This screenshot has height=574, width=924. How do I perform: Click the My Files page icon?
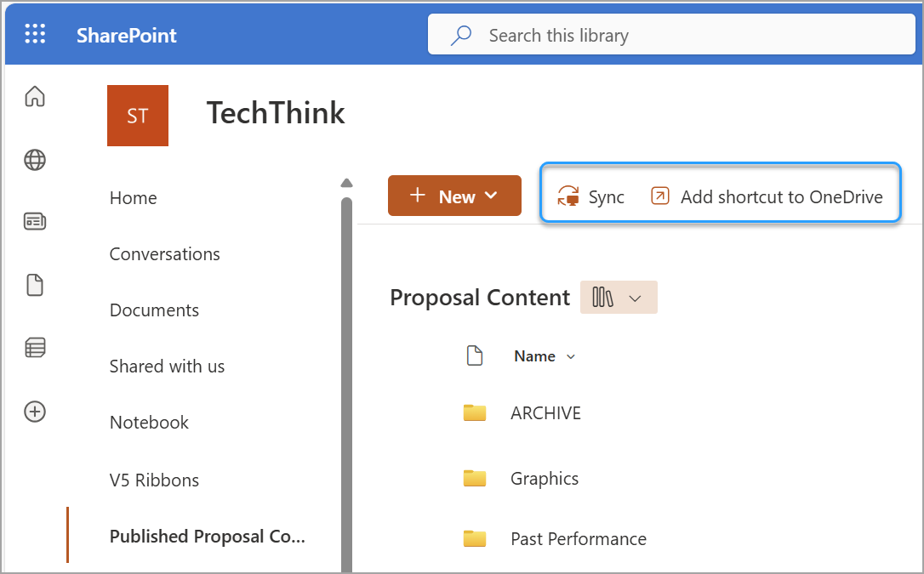pyautogui.click(x=35, y=285)
